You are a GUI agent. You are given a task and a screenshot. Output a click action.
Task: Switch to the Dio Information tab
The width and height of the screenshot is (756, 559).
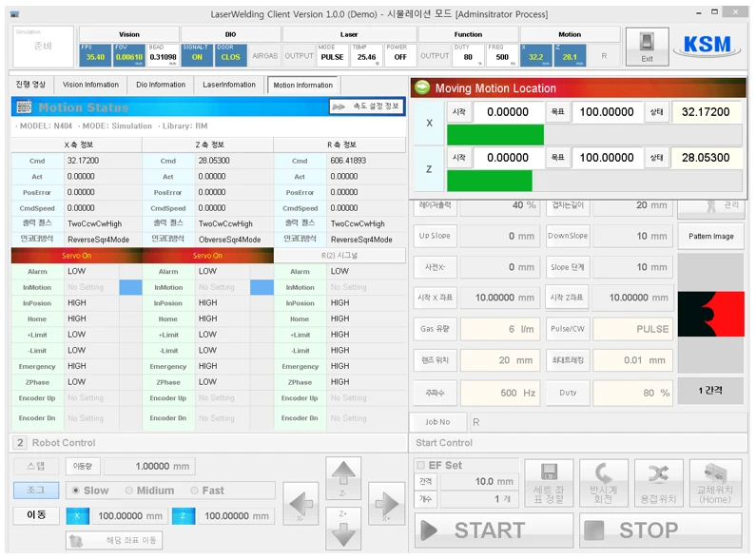tap(161, 85)
